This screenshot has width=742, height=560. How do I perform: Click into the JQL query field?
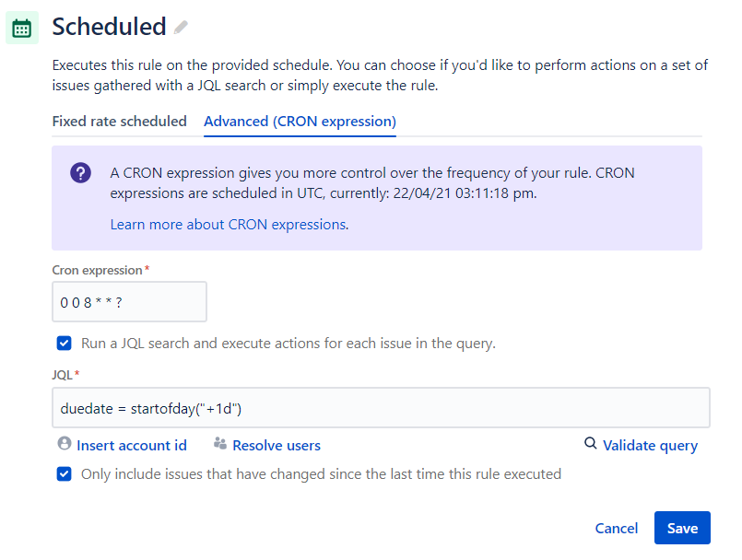(x=381, y=408)
